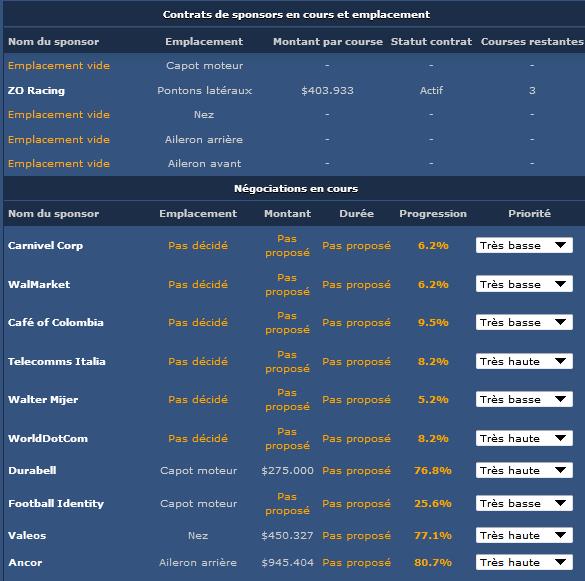This screenshot has height=581, width=585.
Task: Click the Progression column header
Action: pos(433,213)
